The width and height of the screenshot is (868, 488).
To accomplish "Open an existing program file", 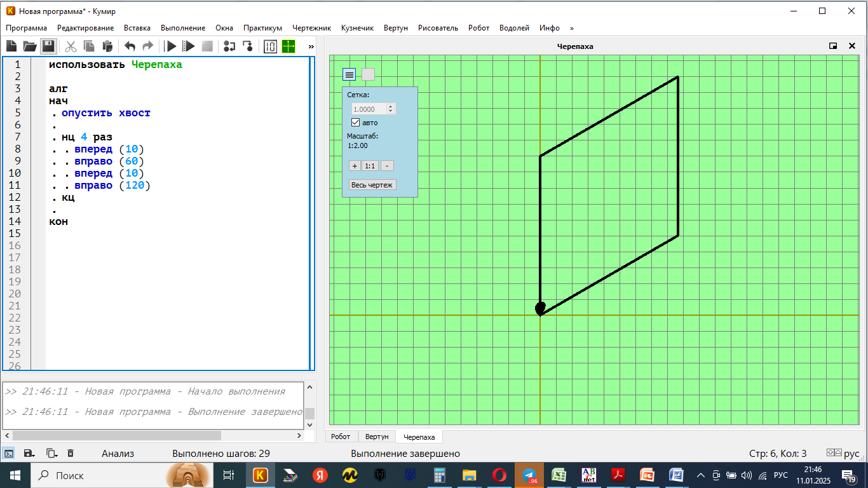I will click(30, 46).
